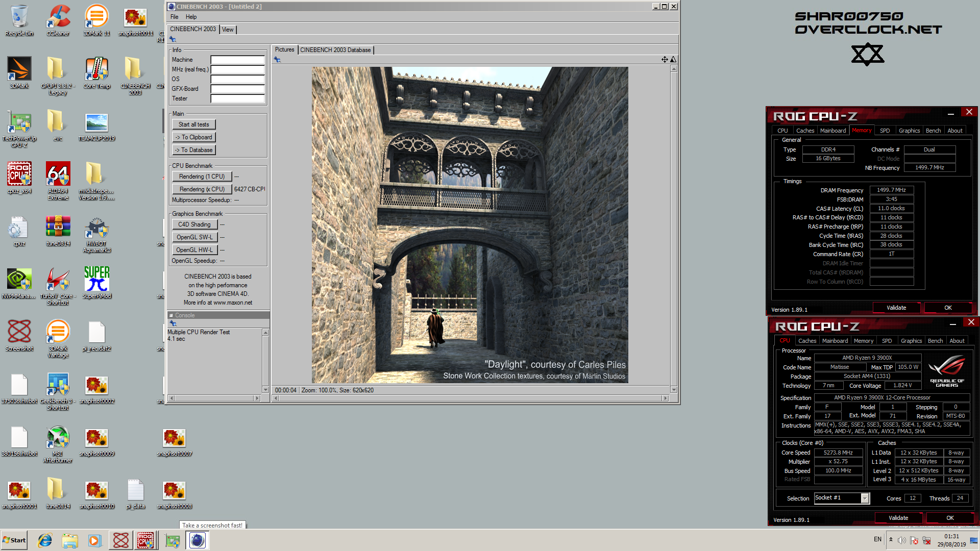Viewport: 980px width, 551px height.
Task: Open the File menu in CINEBENCH
Action: click(175, 17)
